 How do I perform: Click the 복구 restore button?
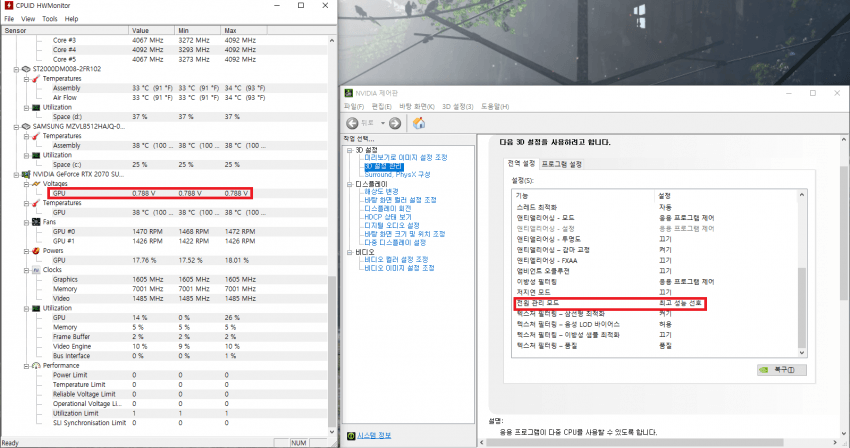click(782, 370)
